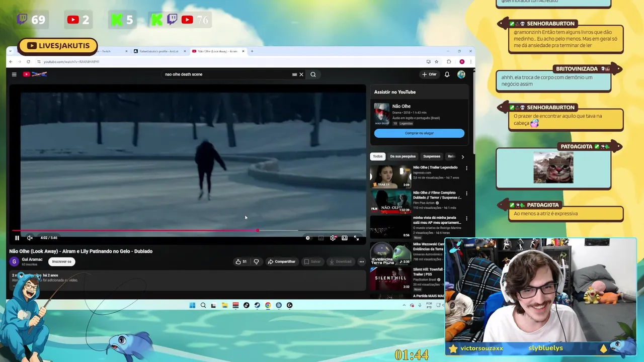The height and width of the screenshot is (362, 644).
Task: Open the Gui Aramac channel avatar
Action: click(x=14, y=261)
